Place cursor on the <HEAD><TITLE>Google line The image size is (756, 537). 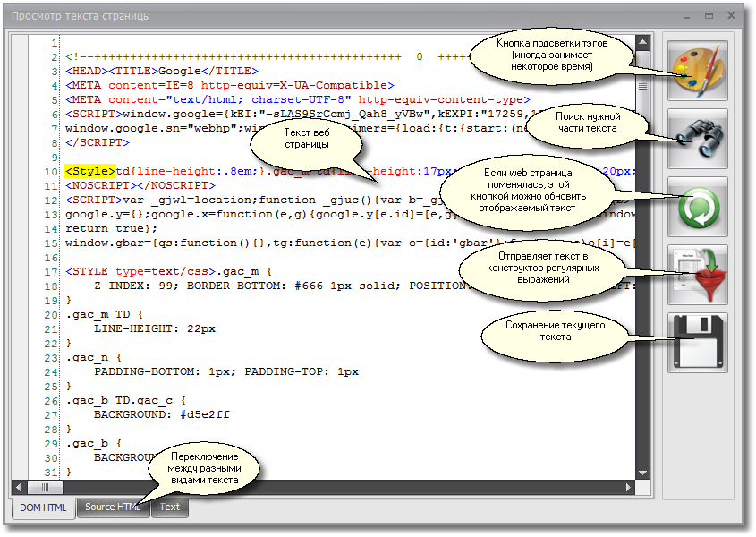pyautogui.click(x=161, y=71)
